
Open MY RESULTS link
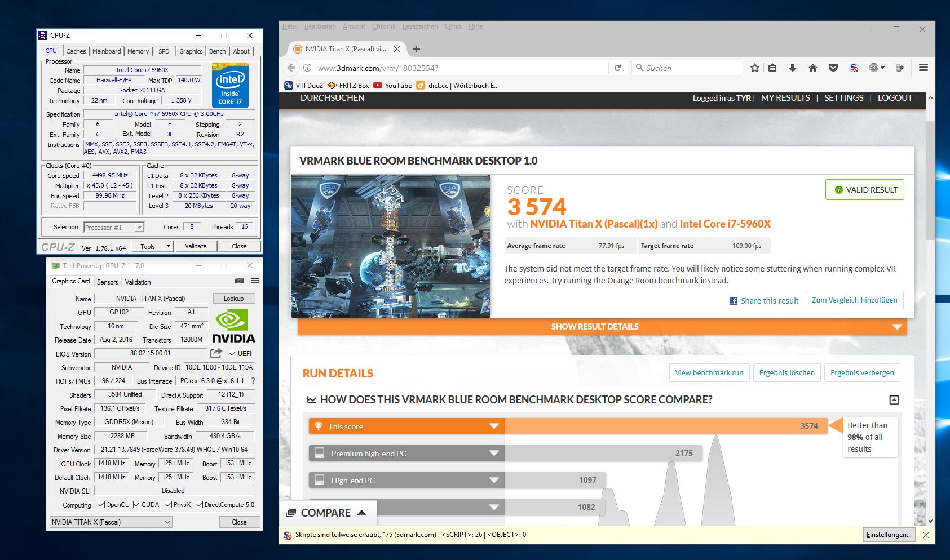(x=785, y=98)
